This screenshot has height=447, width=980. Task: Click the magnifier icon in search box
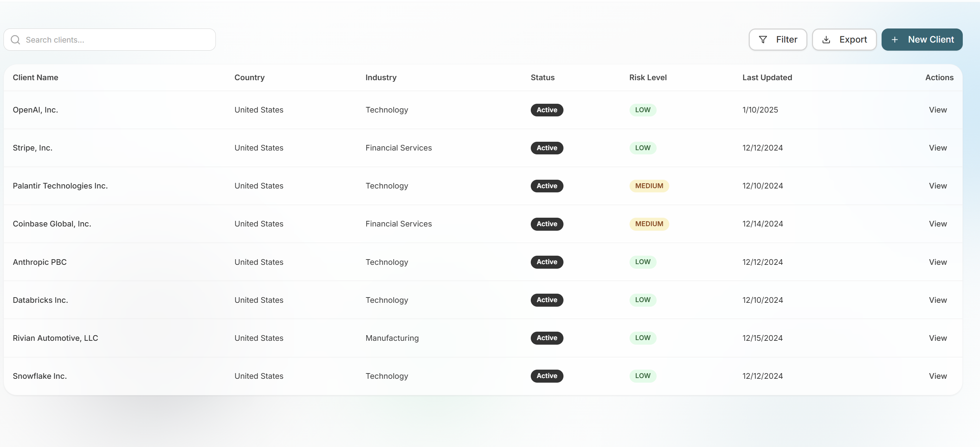point(15,40)
